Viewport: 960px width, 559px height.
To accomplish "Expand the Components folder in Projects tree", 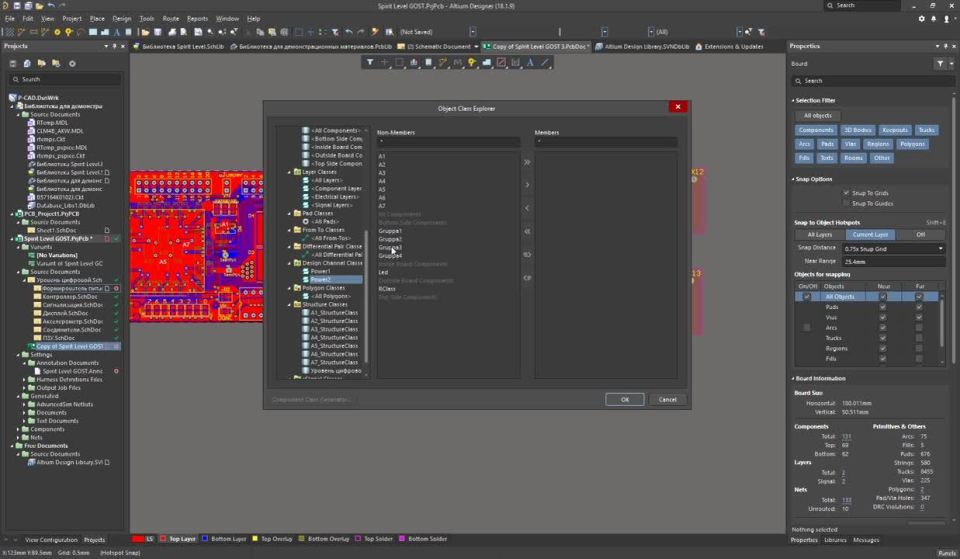I will click(x=18, y=429).
